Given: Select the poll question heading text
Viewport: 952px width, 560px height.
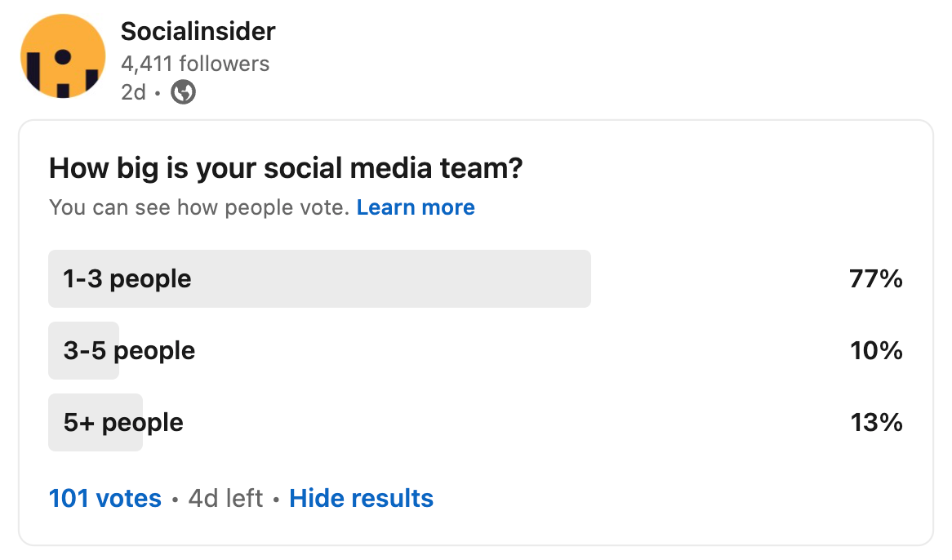Looking at the screenshot, I should coord(286,168).
